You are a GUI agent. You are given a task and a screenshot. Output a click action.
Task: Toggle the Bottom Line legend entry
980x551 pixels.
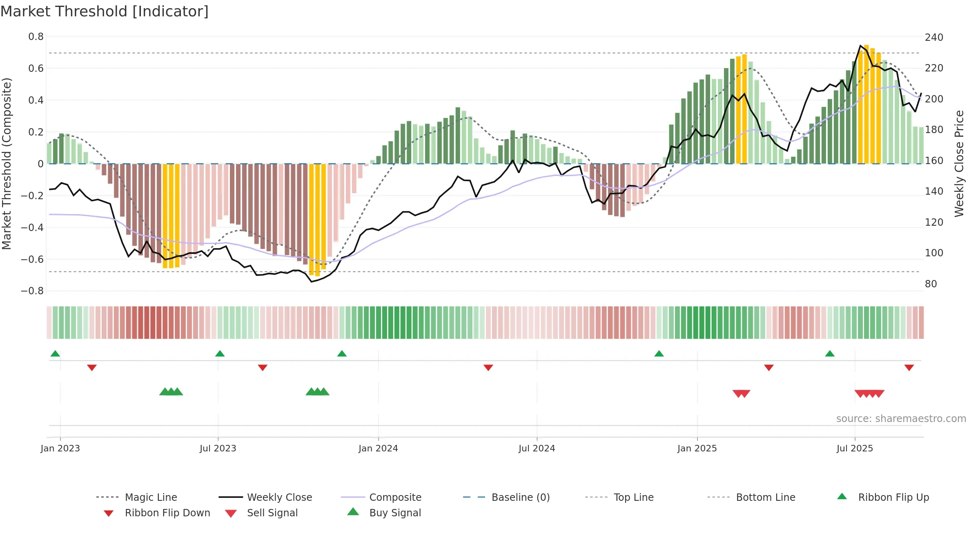[751, 497]
